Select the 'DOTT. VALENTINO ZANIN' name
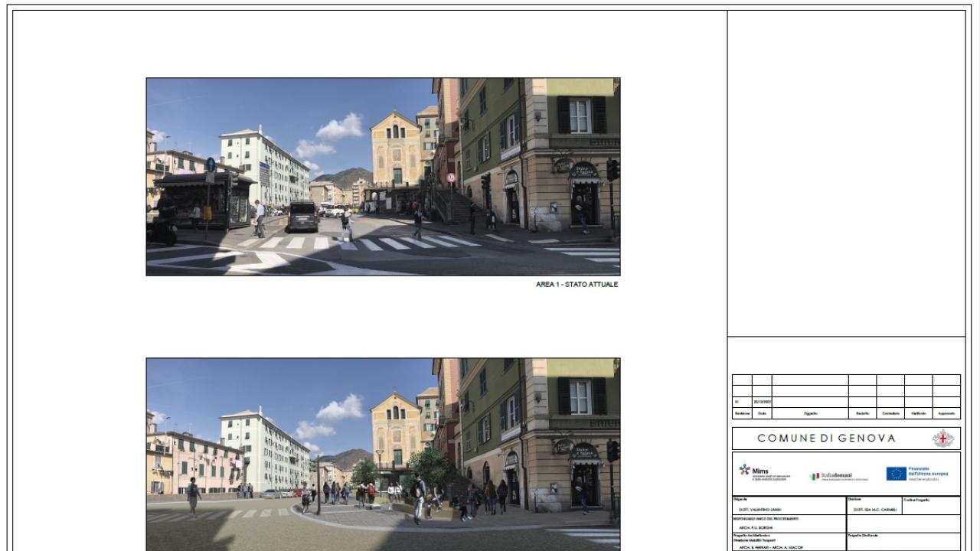The height and width of the screenshot is (551, 980). [x=760, y=510]
